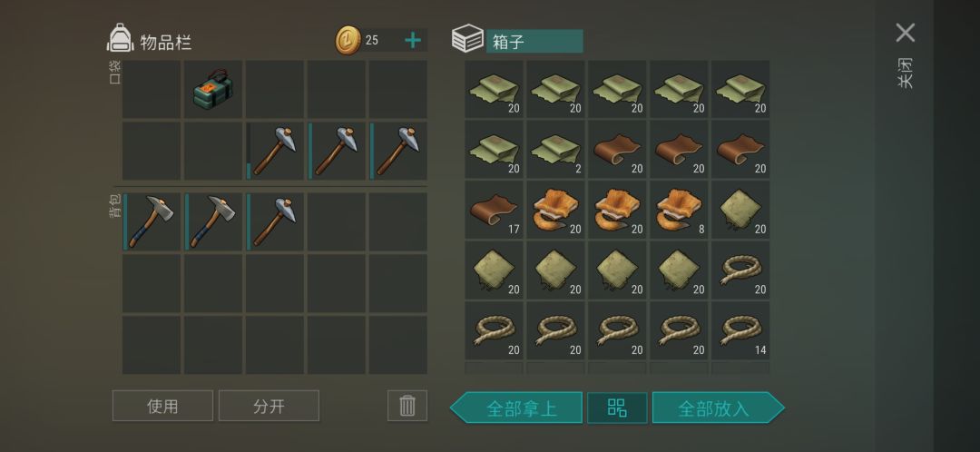Select the first blue-handled hatchet in backpack
The height and width of the screenshot is (452, 980).
[x=151, y=221]
